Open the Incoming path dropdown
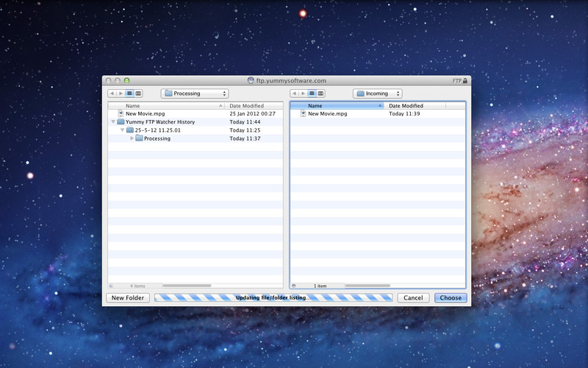 tap(377, 93)
